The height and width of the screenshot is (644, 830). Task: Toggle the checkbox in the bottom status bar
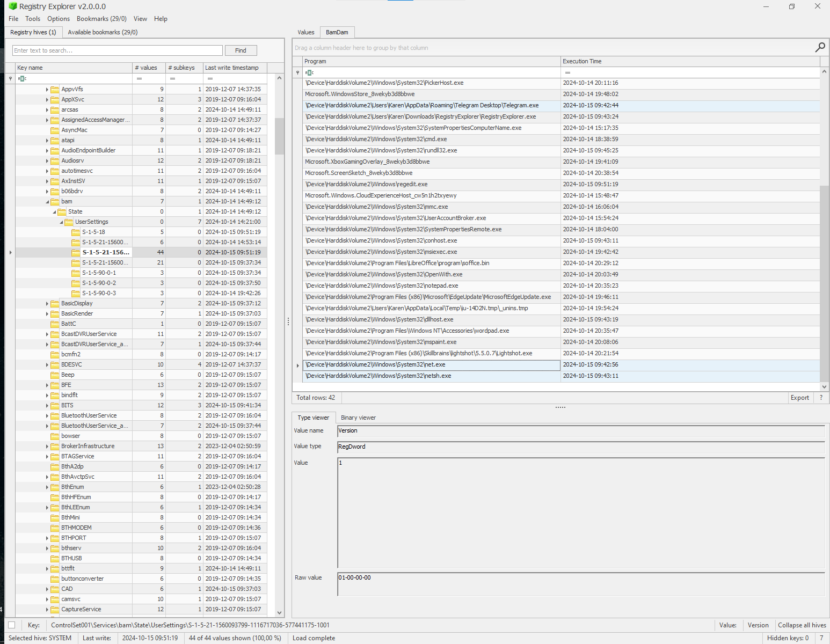(11, 625)
